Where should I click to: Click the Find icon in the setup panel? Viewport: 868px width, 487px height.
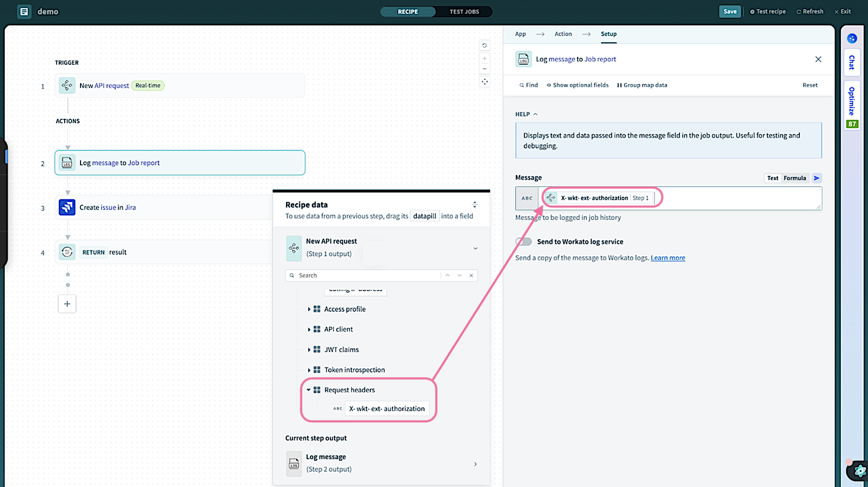(x=521, y=85)
